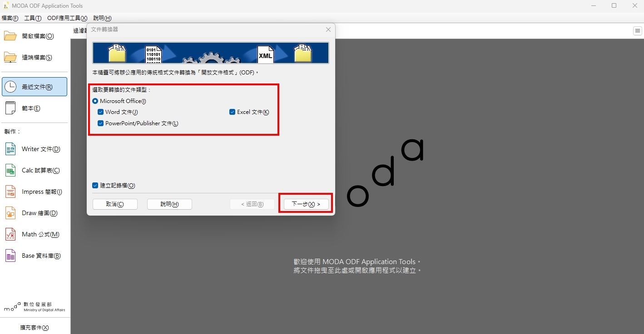Image resolution: width=644 pixels, height=334 pixels.
Task: Click the Open File folder icon
Action: pos(10,36)
